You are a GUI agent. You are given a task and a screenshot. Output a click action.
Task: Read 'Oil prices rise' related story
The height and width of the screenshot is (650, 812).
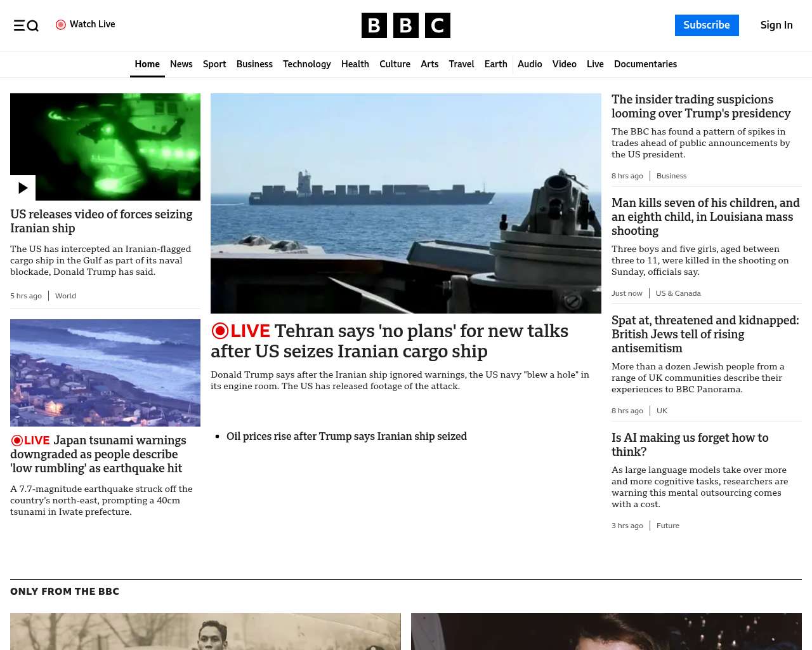pyautogui.click(x=346, y=436)
